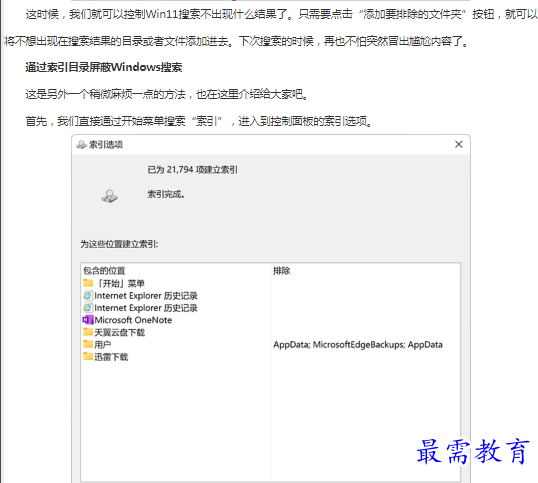This screenshot has height=483, width=538.
Task: Select second Internet Explorer 历史记录 entry text
Action: point(146,308)
